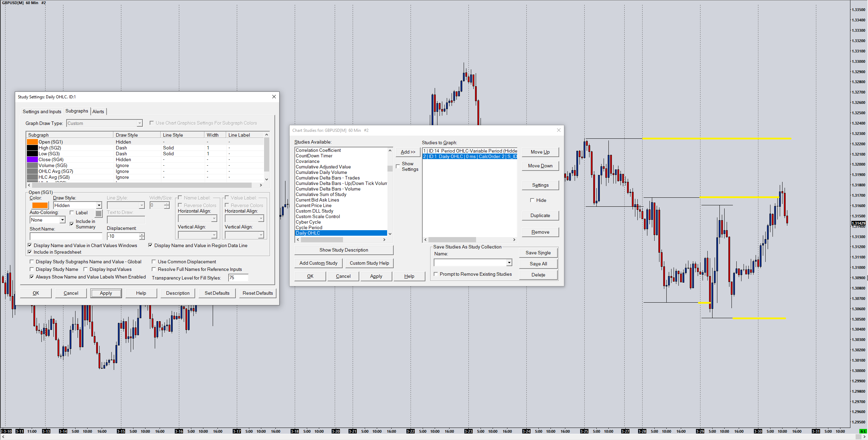The height and width of the screenshot is (440, 868).
Task: Check Prompt to Remove Existing Studies
Action: pos(436,274)
